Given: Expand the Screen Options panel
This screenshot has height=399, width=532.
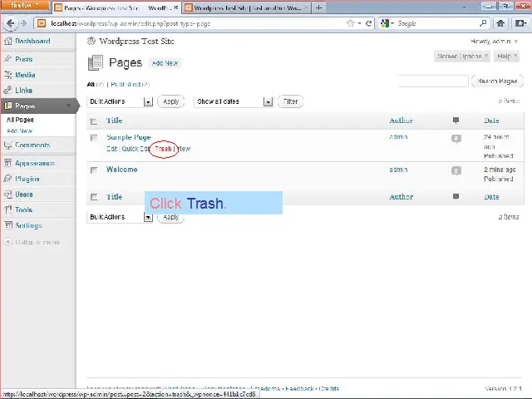Looking at the screenshot, I should click(462, 56).
